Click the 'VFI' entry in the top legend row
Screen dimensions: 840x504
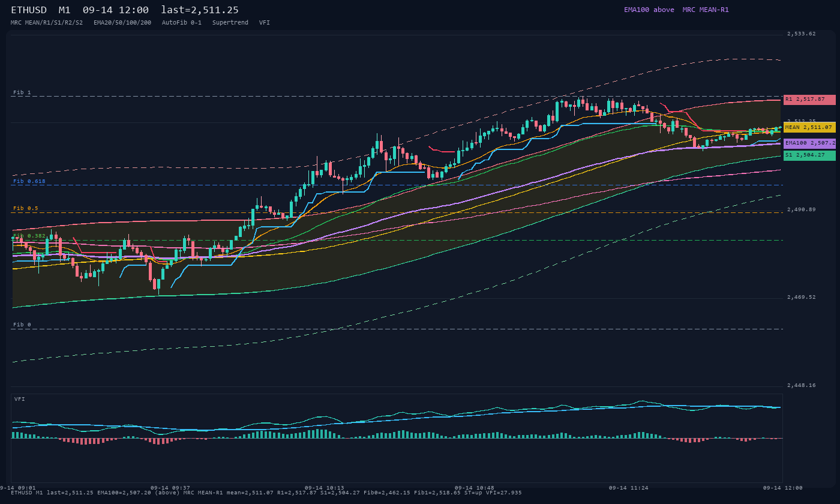[x=265, y=22]
